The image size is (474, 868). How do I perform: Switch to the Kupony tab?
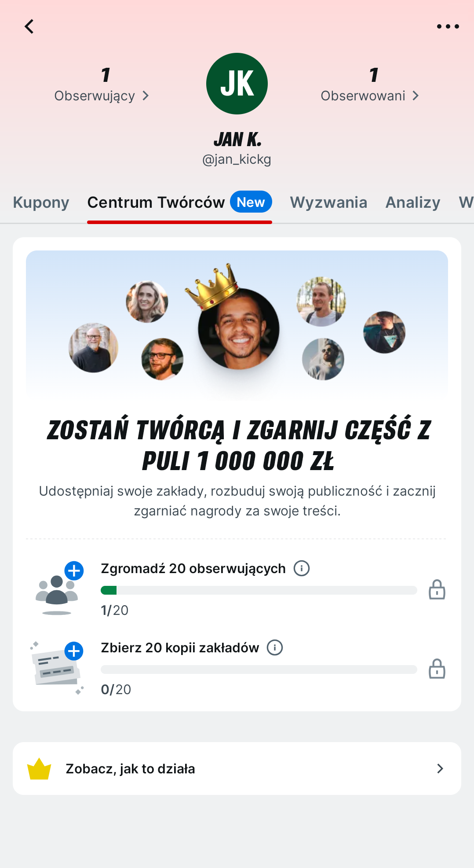41,202
